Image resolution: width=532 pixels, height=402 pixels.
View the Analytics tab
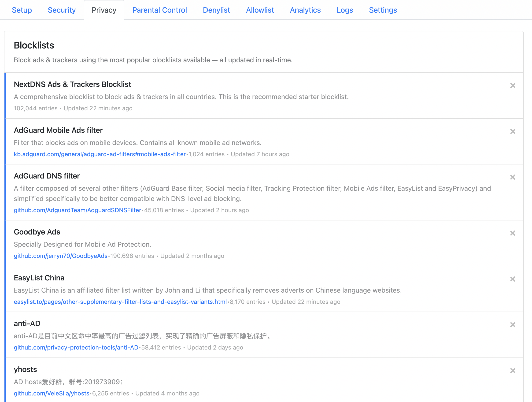[305, 10]
